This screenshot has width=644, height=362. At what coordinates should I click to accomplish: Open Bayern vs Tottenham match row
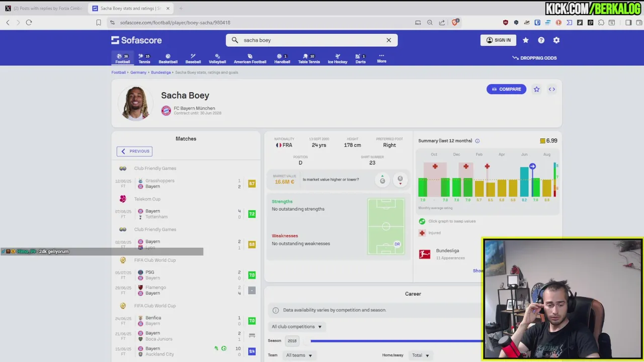click(x=186, y=214)
